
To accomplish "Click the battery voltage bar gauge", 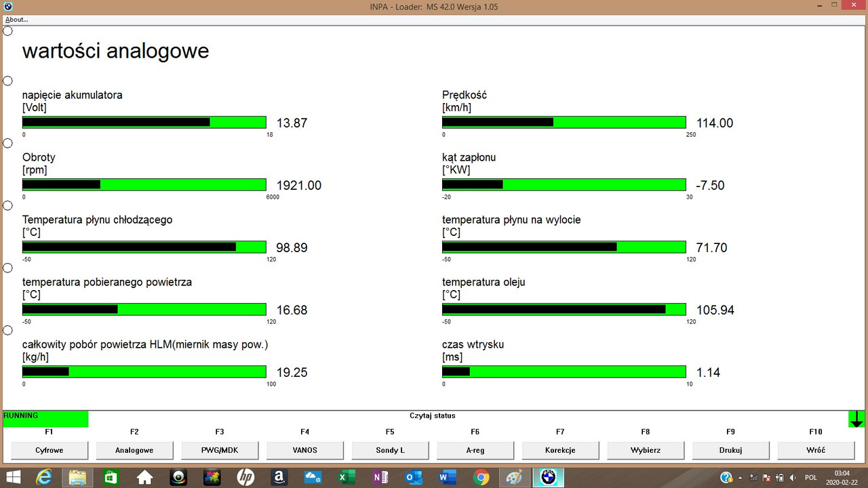I will pyautogui.click(x=144, y=123).
